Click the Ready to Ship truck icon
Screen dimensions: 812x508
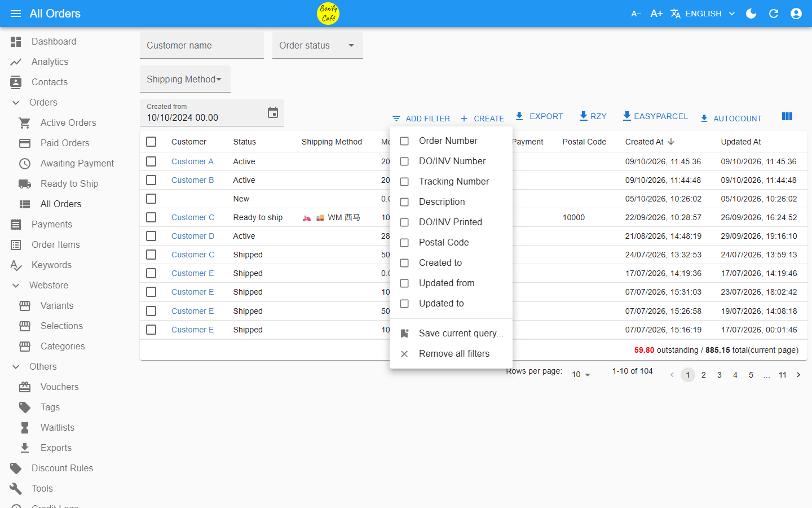tap(25, 184)
